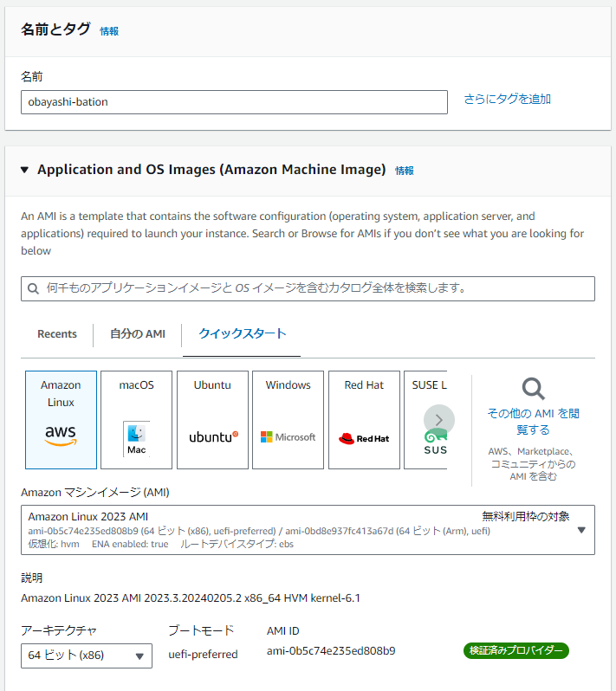The image size is (616, 691).
Task: Click the Red Hat logo
Action: pyautogui.click(x=364, y=438)
